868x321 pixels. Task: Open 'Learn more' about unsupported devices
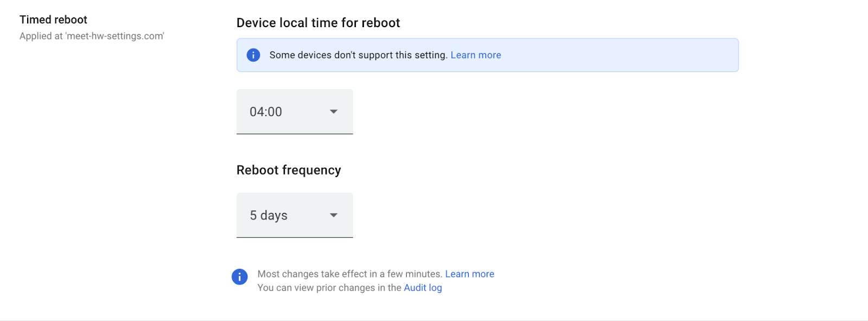[476, 55]
